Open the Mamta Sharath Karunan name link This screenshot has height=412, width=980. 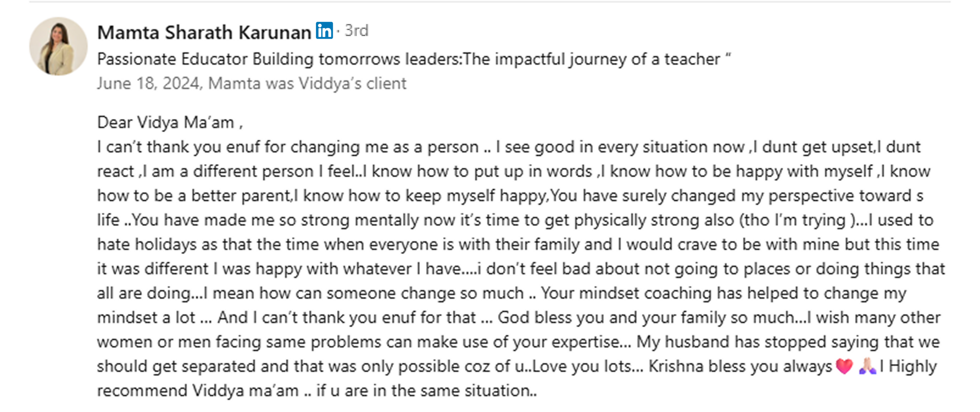pyautogui.click(x=204, y=32)
